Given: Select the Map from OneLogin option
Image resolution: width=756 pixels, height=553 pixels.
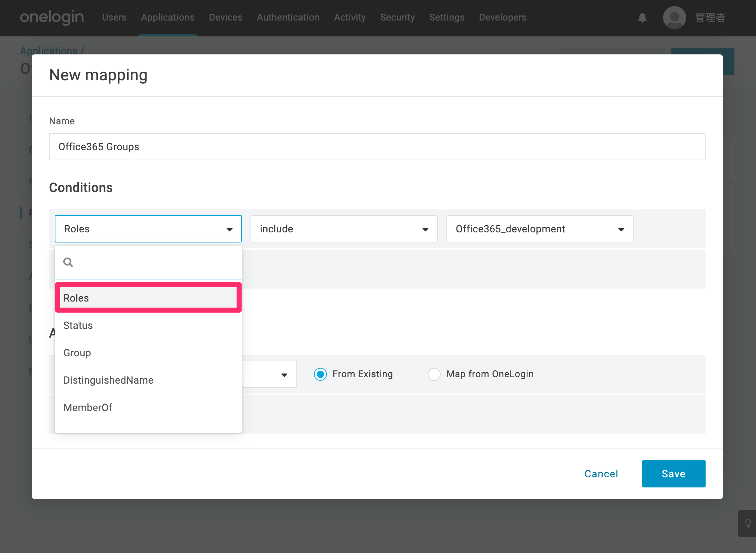Looking at the screenshot, I should click(434, 374).
